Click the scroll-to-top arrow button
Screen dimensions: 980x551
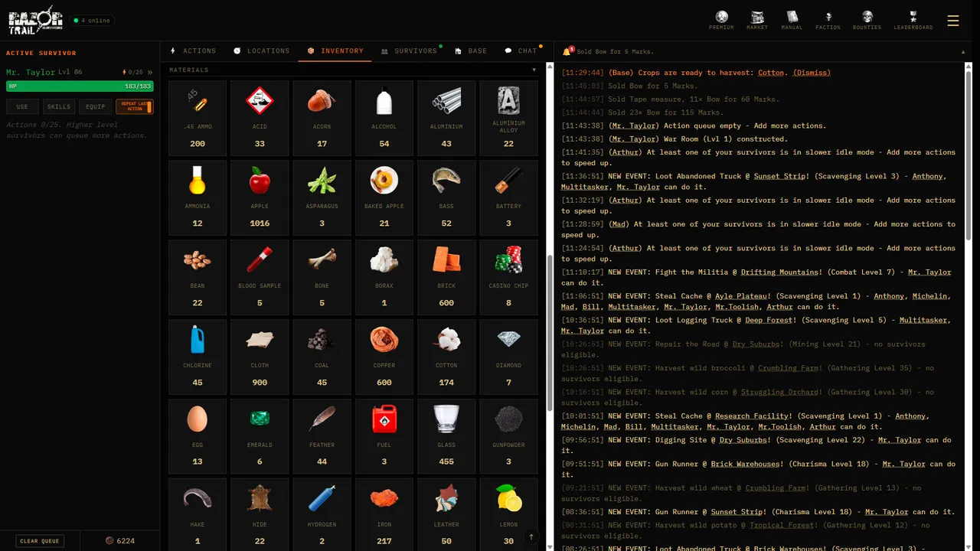(531, 537)
